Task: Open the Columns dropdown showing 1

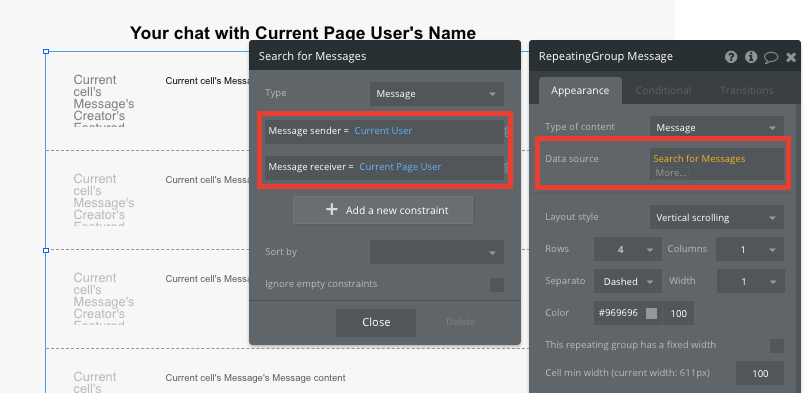Action: [x=750, y=249]
